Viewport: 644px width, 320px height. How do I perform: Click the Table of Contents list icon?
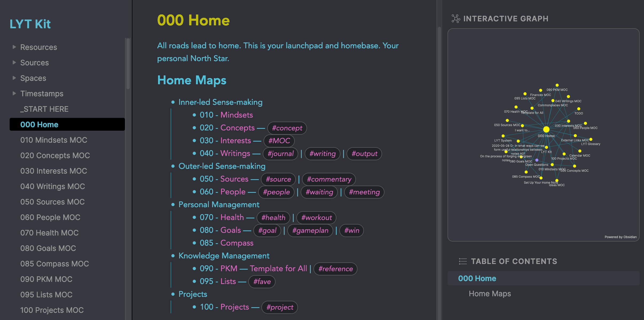pos(463,261)
